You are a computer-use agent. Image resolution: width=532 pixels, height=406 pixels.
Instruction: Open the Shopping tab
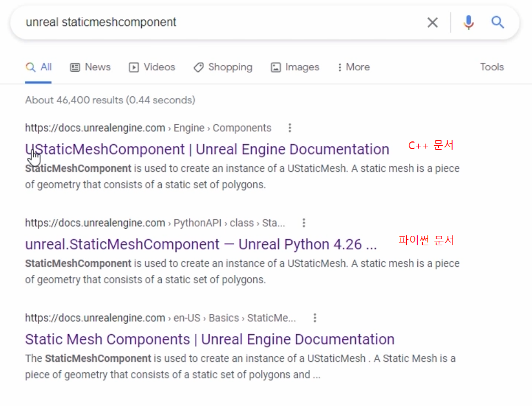tap(223, 67)
